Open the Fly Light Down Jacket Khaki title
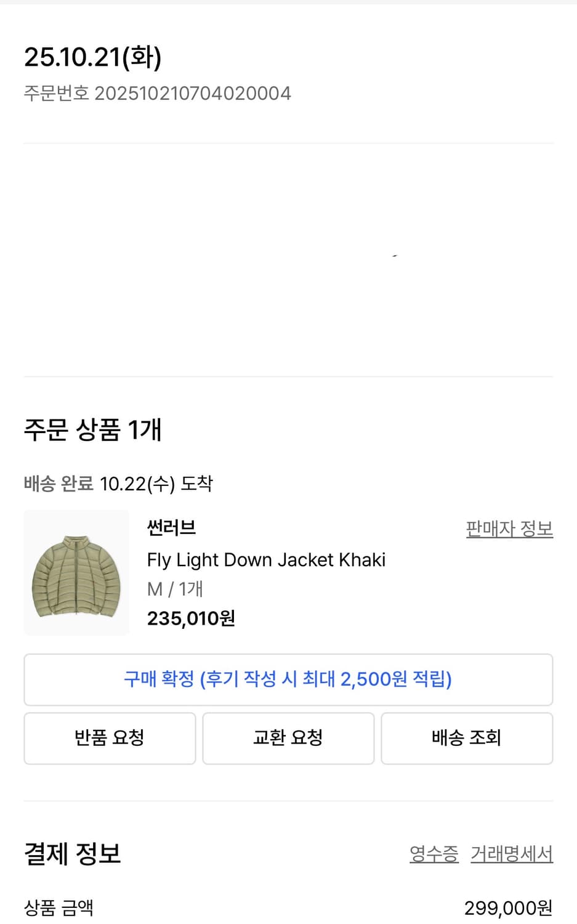577x924 pixels. click(x=266, y=560)
